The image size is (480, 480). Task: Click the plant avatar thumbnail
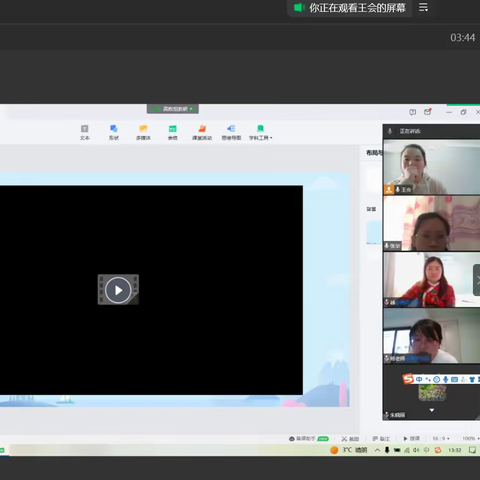[432, 392]
